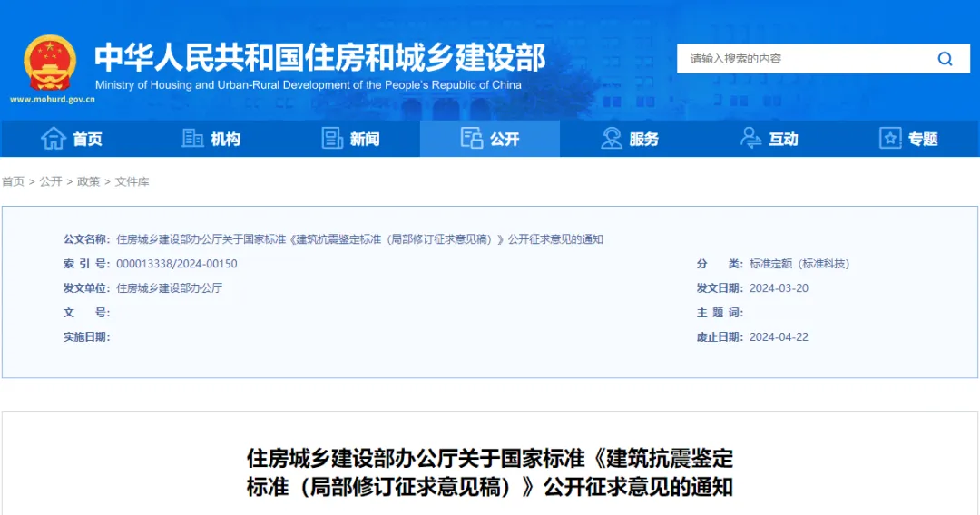This screenshot has height=515, width=980.
Task: Click the search magnifier icon
Action: tap(945, 59)
